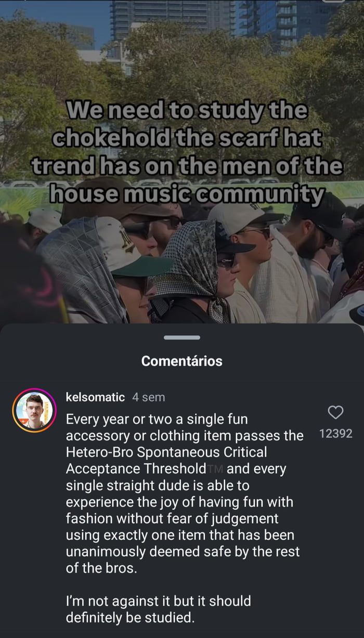The height and width of the screenshot is (638, 364).
Task: Tap the 'house music community' caption line
Action: point(186,194)
